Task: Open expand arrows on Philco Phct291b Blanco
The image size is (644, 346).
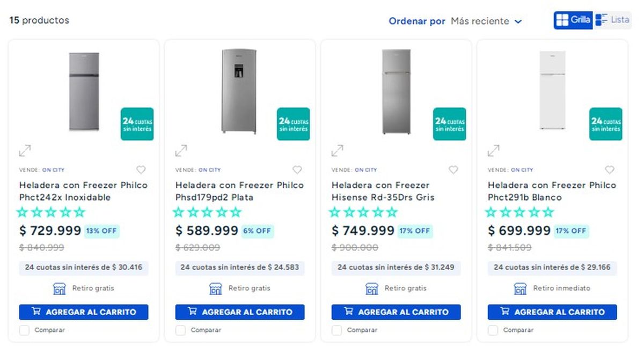Action: pos(493,151)
